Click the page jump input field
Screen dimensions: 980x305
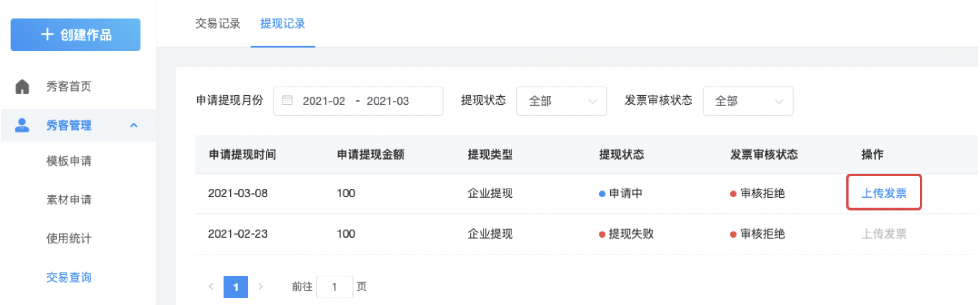[334, 287]
